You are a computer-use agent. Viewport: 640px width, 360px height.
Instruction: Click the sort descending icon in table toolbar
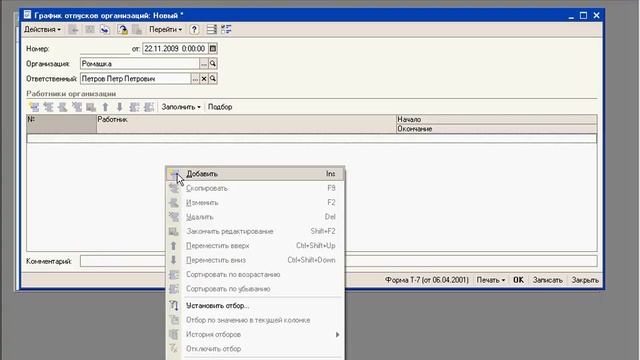[149, 107]
